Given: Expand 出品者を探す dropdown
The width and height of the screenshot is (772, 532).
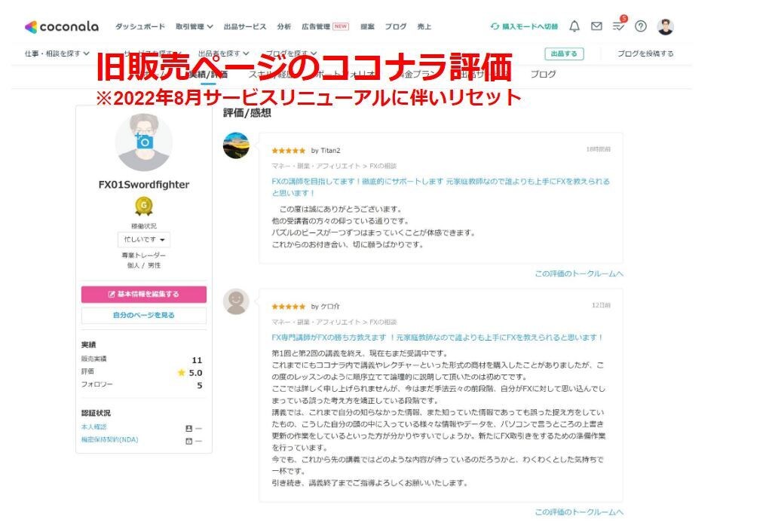Looking at the screenshot, I should [223, 54].
